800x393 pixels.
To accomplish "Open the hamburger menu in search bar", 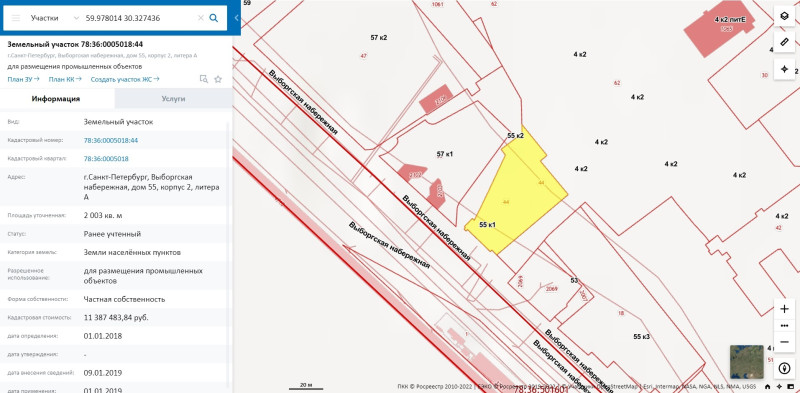I will click(x=16, y=18).
